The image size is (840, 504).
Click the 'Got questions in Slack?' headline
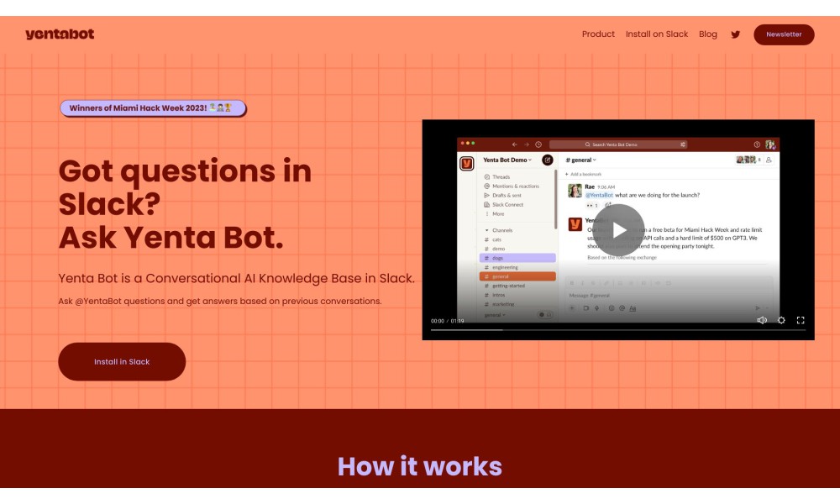pos(184,187)
